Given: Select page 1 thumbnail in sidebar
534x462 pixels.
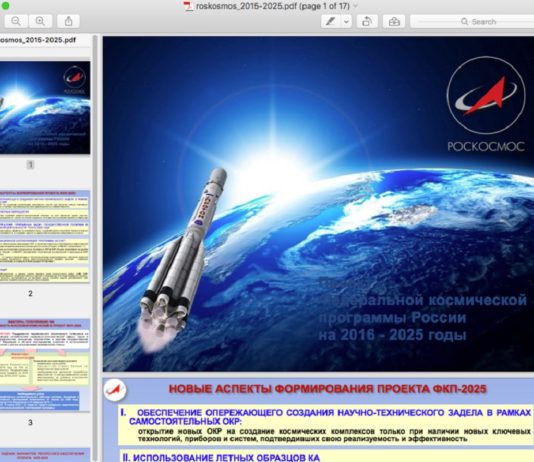Looking at the screenshot, I should pos(45,108).
